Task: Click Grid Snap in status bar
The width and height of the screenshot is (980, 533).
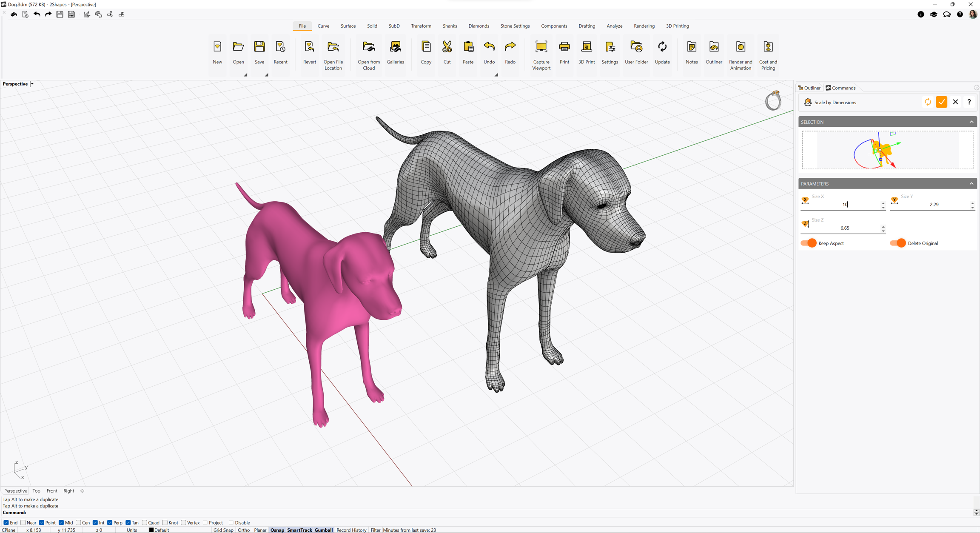Action: coord(223,530)
